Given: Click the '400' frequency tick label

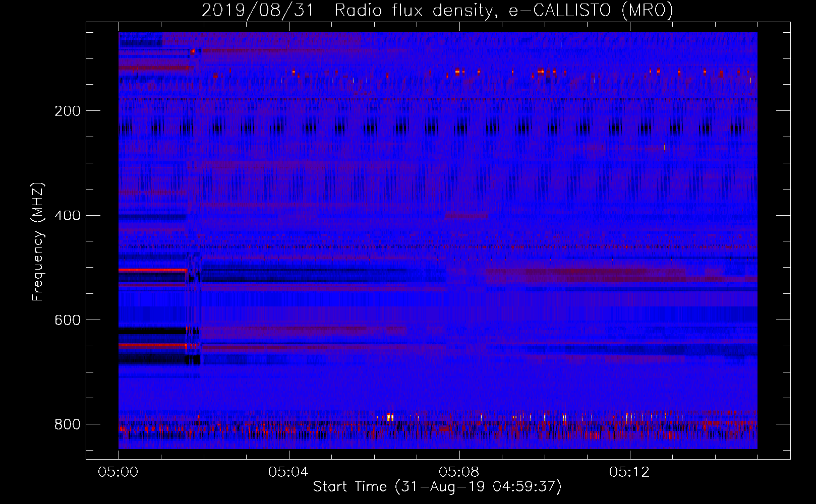Looking at the screenshot, I should click(x=68, y=216).
